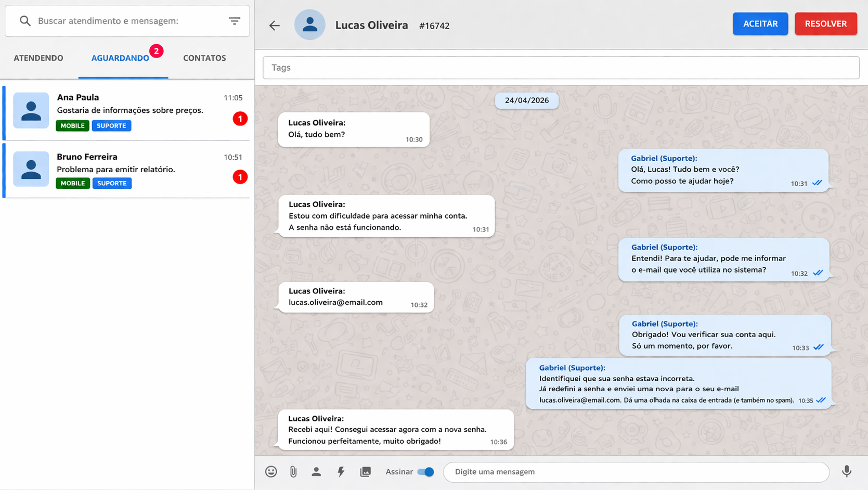Screen dimensions: 868x490
Task: Open the filter icon beside the search bar
Action: click(x=235, y=21)
